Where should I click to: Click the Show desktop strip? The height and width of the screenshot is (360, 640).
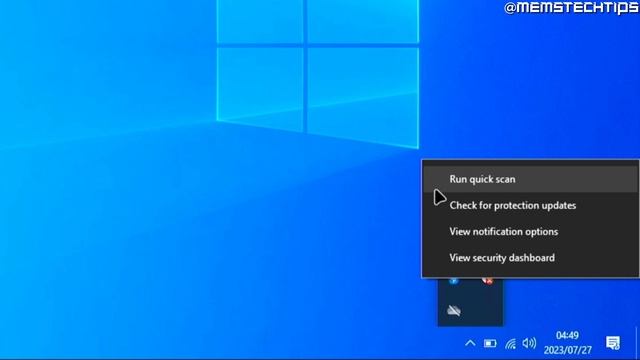[637, 342]
